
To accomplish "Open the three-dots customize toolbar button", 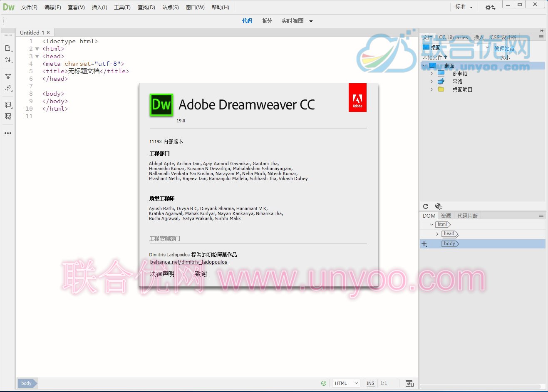I will [x=8, y=133].
